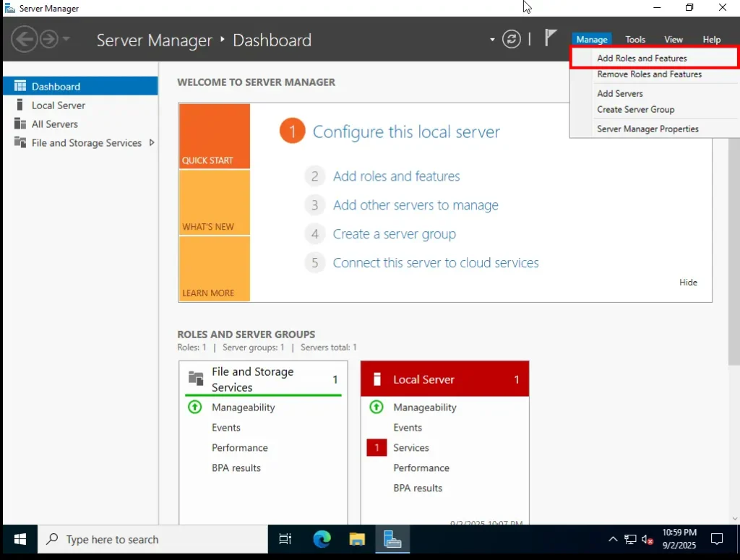Click the Refresh icon in header
This screenshot has width=740, height=560.
click(512, 39)
